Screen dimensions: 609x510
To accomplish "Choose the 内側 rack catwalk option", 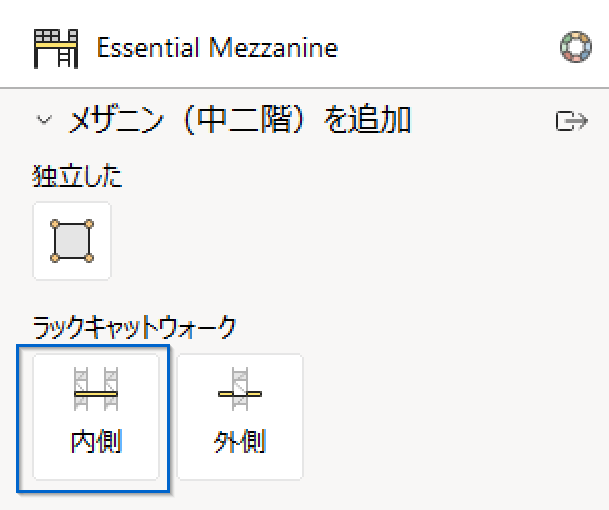I will coord(96,417).
